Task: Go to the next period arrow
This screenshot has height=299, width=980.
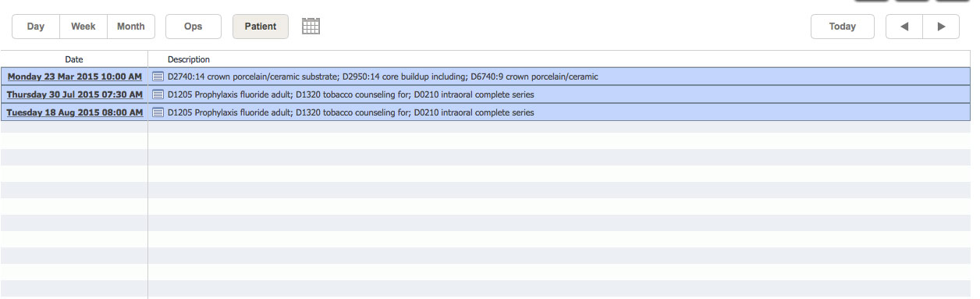Action: click(942, 27)
